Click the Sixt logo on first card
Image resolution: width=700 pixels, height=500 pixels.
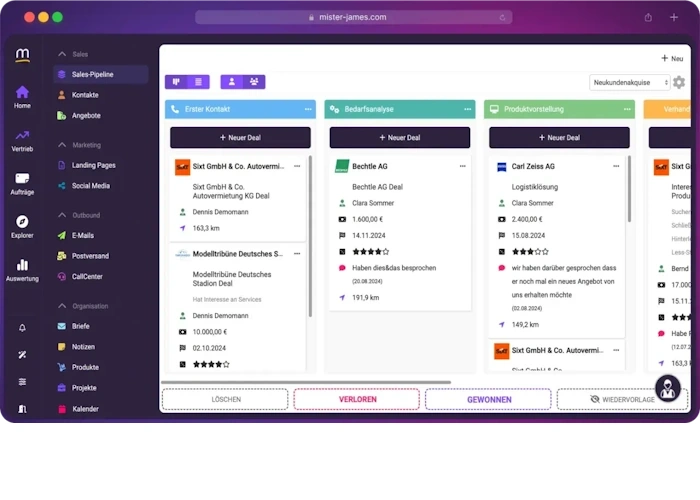182,167
